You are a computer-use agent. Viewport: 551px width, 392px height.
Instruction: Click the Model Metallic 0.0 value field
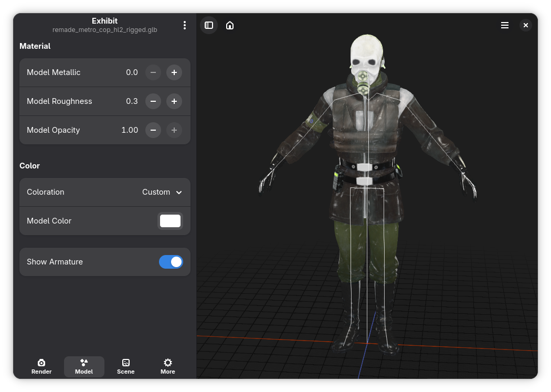click(132, 72)
